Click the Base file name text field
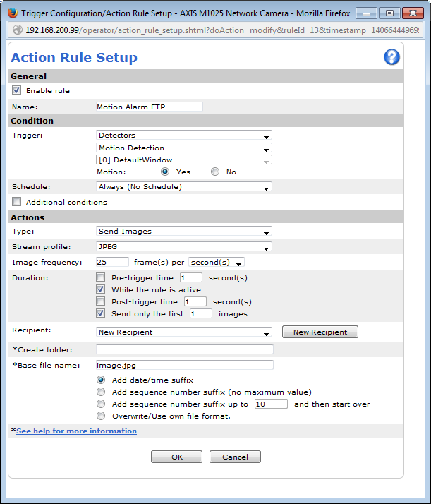Image resolution: width=431 pixels, height=504 pixels. tap(184, 365)
